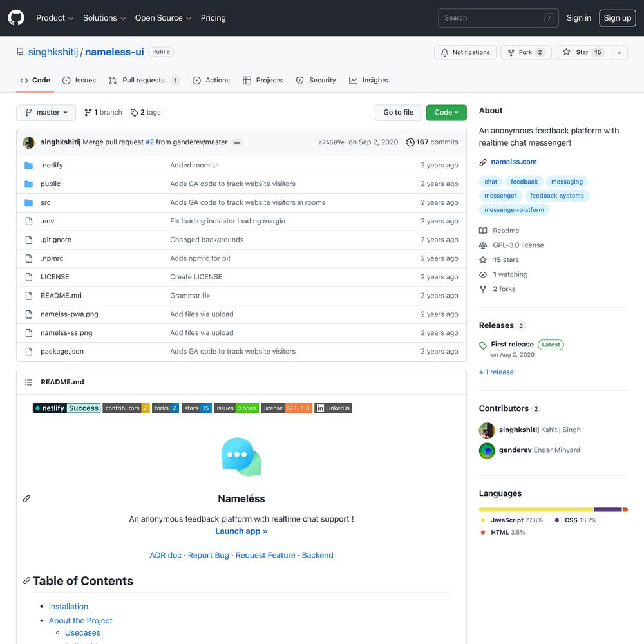The width and height of the screenshot is (644, 644).
Task: Click the Pricing link
Action: click(213, 18)
